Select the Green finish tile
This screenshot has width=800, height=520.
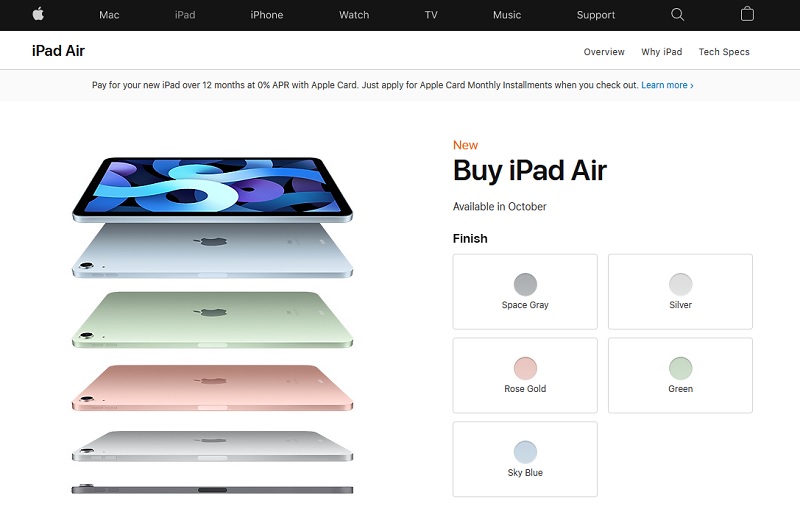coord(680,375)
